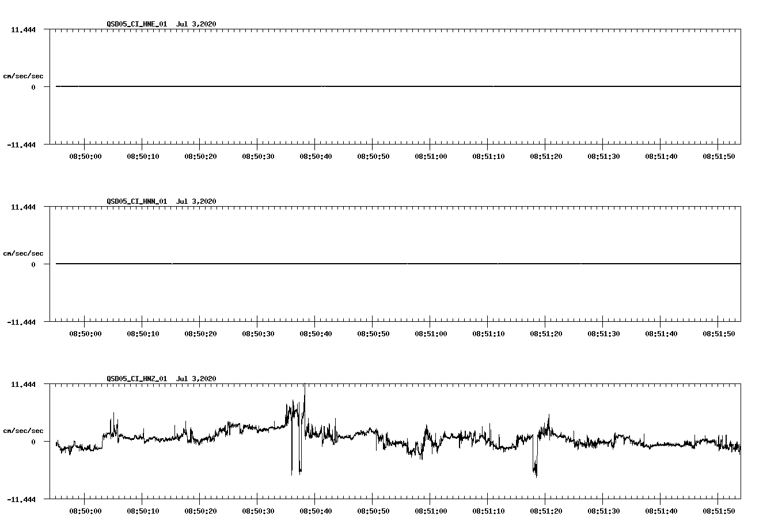The width and height of the screenshot is (782, 532).
Task: Click the 08:50:40 time label under HNE chart
Action: pyautogui.click(x=316, y=157)
